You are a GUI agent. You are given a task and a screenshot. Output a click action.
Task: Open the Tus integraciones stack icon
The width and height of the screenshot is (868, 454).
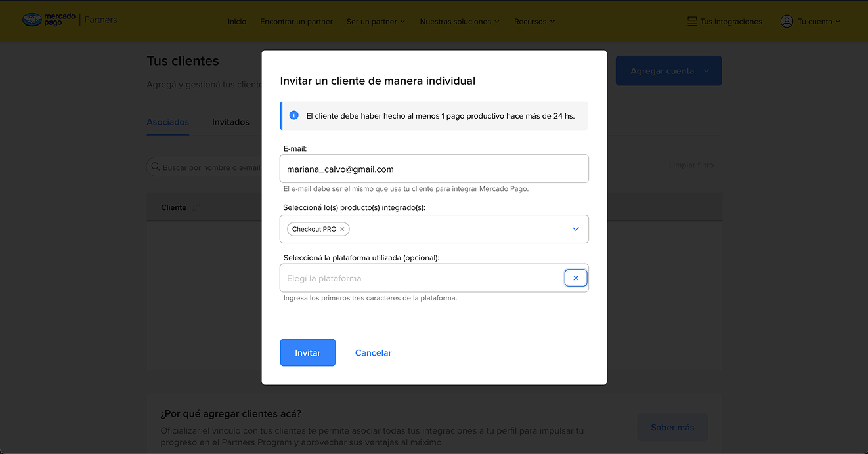pos(692,22)
